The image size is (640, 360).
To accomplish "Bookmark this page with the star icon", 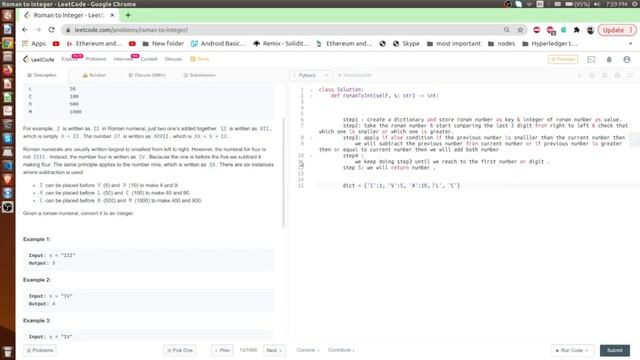I will (520, 30).
